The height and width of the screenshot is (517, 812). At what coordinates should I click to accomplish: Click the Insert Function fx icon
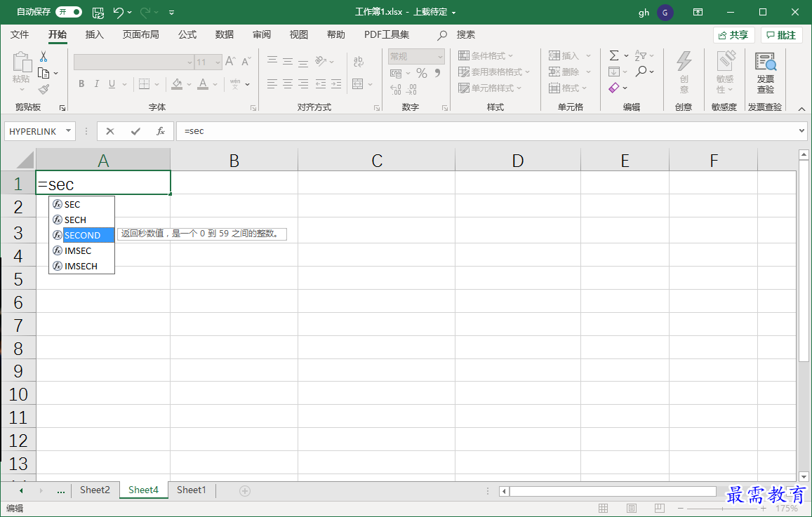tap(161, 131)
